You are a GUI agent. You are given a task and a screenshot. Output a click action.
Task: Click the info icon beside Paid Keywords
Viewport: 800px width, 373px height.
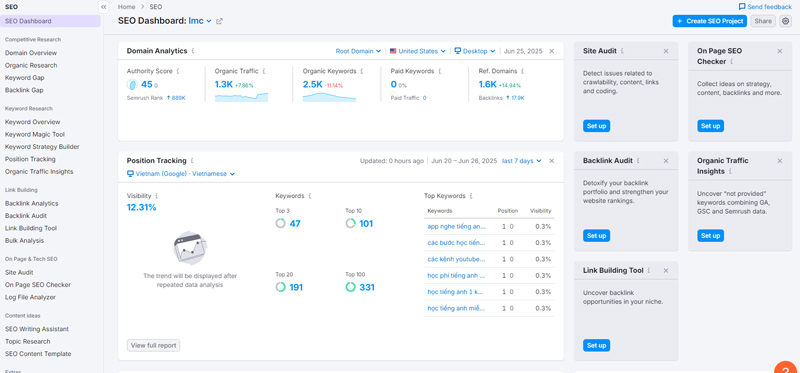pyautogui.click(x=440, y=71)
